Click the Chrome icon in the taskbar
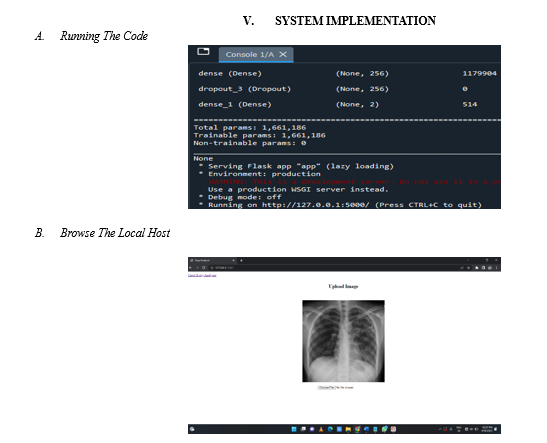 [357, 429]
